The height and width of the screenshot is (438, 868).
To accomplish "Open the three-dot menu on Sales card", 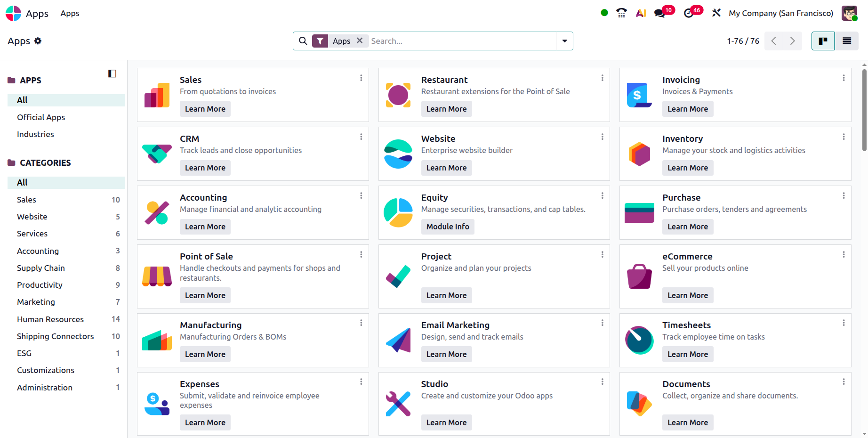I will 361,78.
